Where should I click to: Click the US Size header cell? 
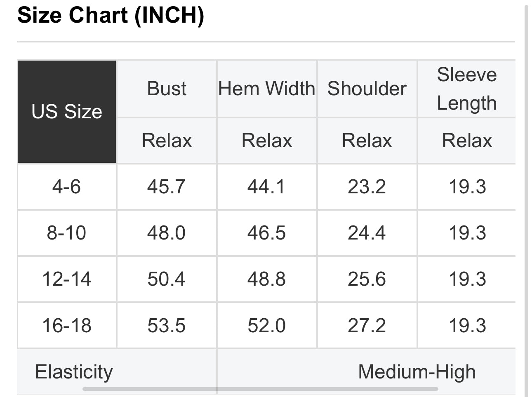[67, 112]
